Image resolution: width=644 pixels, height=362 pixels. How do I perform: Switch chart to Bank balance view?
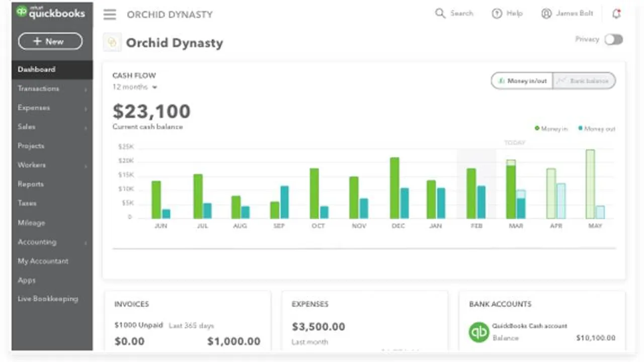[x=584, y=81]
